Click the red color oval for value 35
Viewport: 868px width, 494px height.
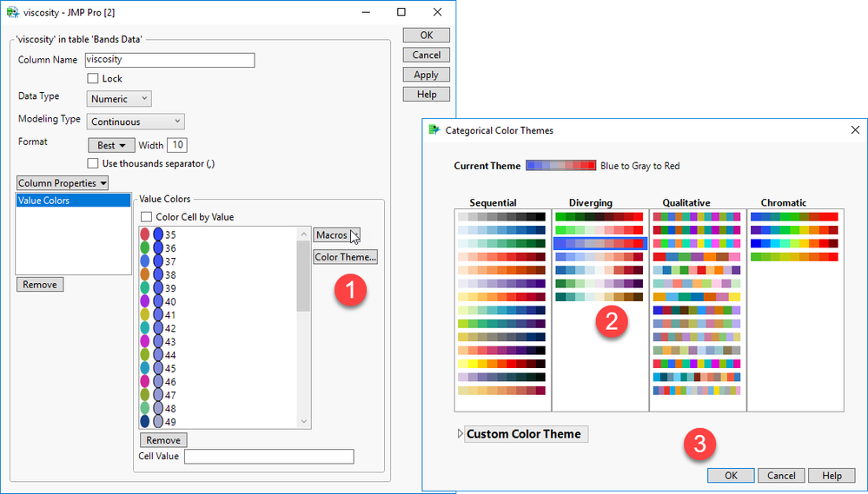tap(145, 234)
